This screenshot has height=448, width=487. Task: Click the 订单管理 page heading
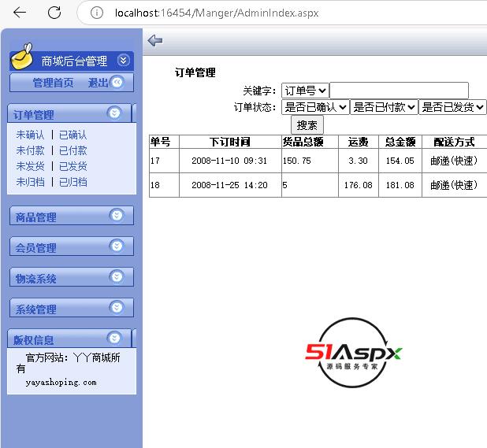click(195, 72)
